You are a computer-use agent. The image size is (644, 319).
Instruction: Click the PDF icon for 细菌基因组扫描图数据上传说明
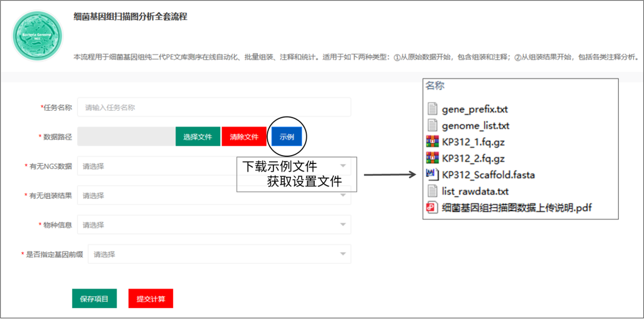click(x=432, y=207)
